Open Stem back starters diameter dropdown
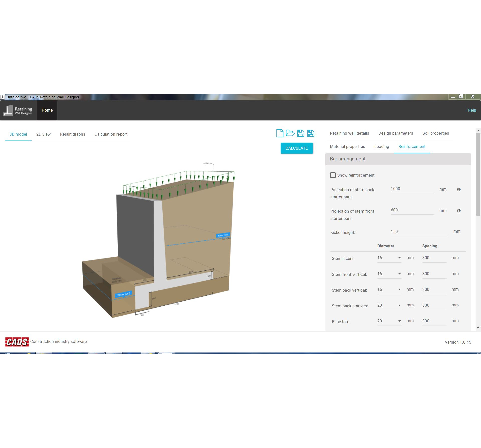The height and width of the screenshot is (448, 481). [x=389, y=305]
